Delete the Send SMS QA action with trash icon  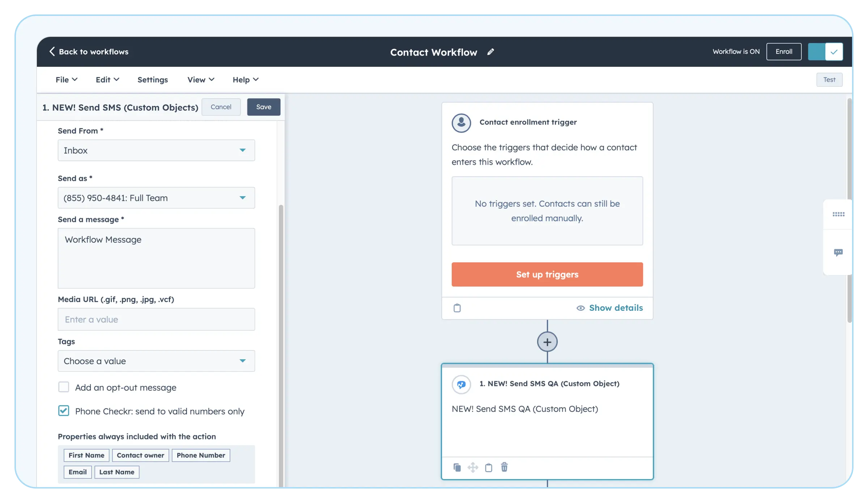pos(504,467)
